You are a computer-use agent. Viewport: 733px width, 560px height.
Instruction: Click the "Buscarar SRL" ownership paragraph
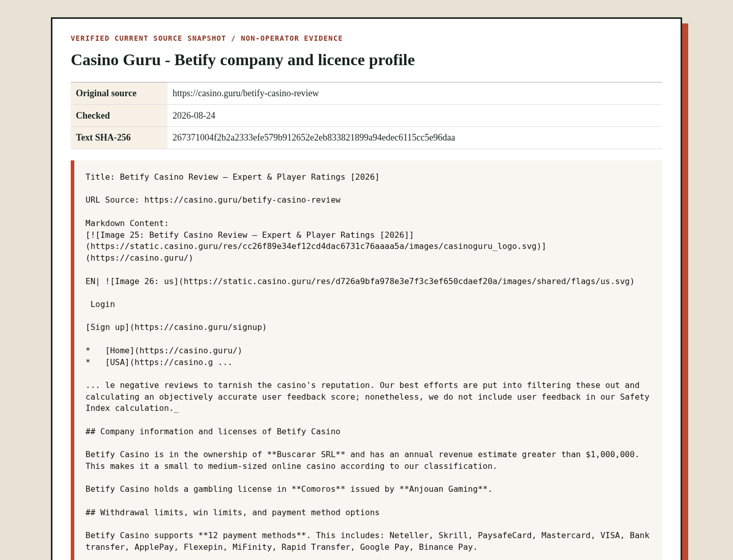click(x=362, y=460)
